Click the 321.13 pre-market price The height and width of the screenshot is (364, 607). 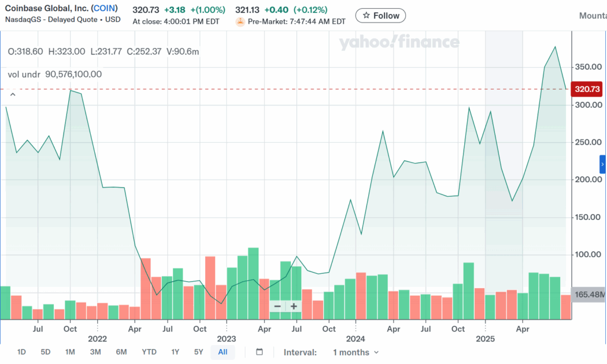pyautogui.click(x=247, y=9)
